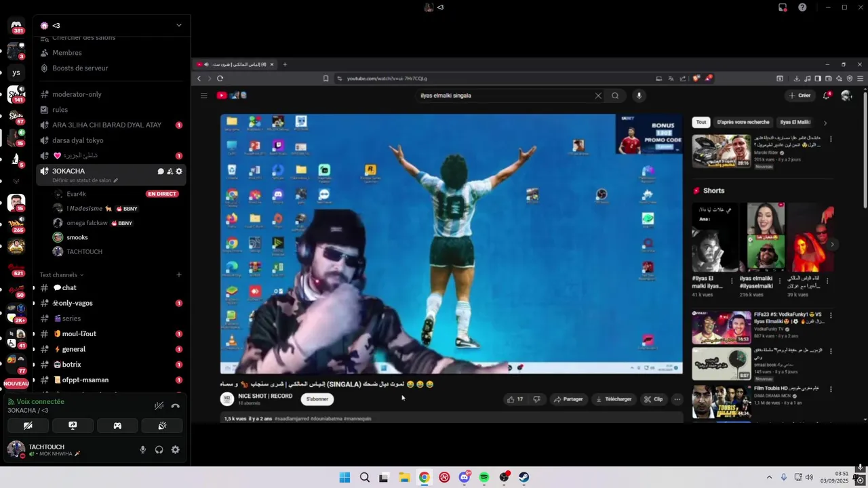
Task: Click 'Voix connectée' connection status
Action: pos(41,401)
